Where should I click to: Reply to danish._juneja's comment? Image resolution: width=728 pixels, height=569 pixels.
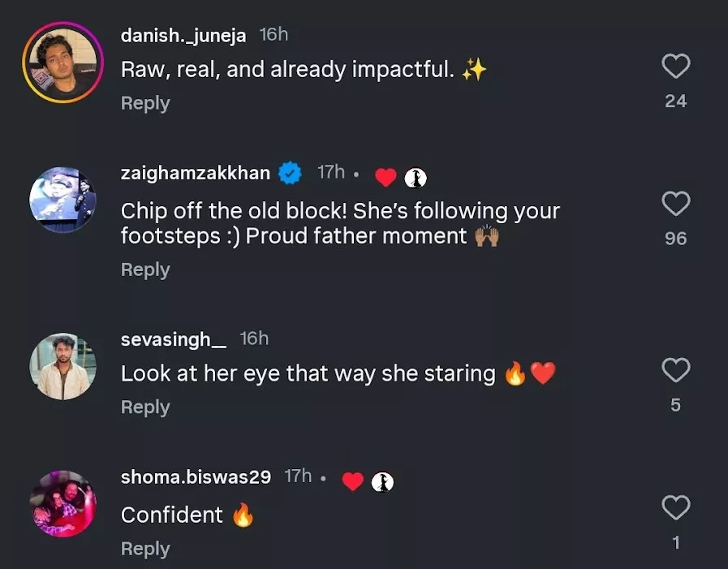click(145, 103)
